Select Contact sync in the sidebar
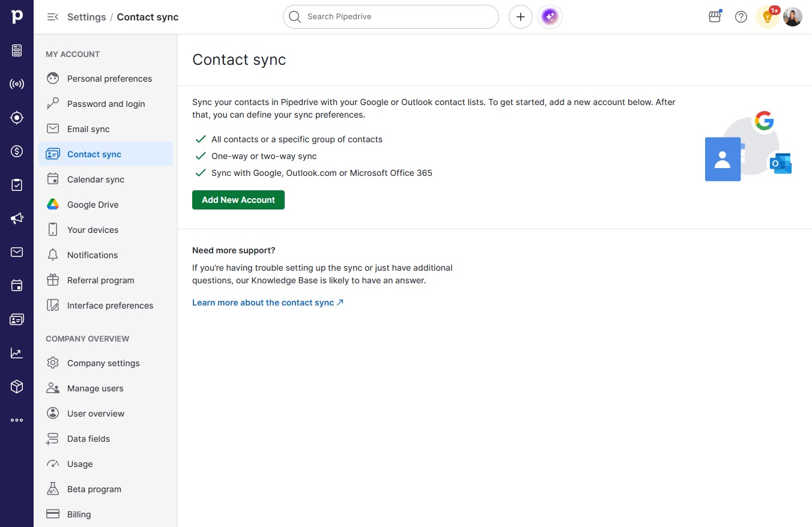 pos(106,154)
